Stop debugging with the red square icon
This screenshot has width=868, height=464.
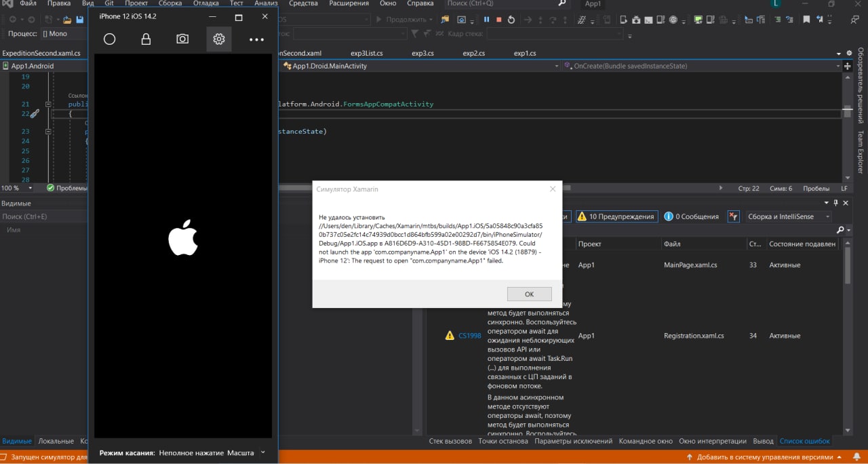(x=498, y=20)
